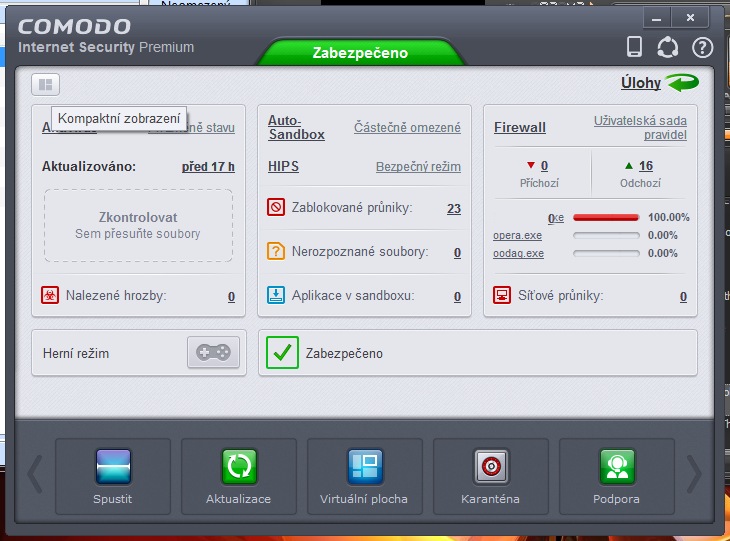Click Bezpečný režim HIPS mode link
Image resolution: width=730 pixels, height=541 pixels.
pyautogui.click(x=418, y=167)
